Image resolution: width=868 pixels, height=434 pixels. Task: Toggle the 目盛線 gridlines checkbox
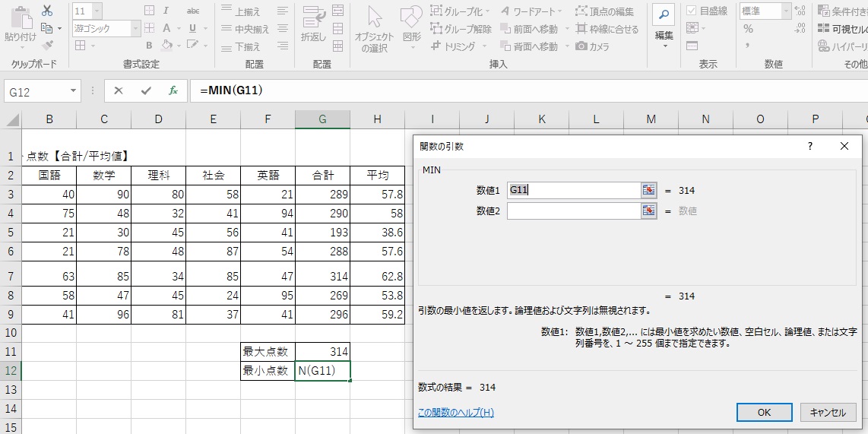[691, 11]
